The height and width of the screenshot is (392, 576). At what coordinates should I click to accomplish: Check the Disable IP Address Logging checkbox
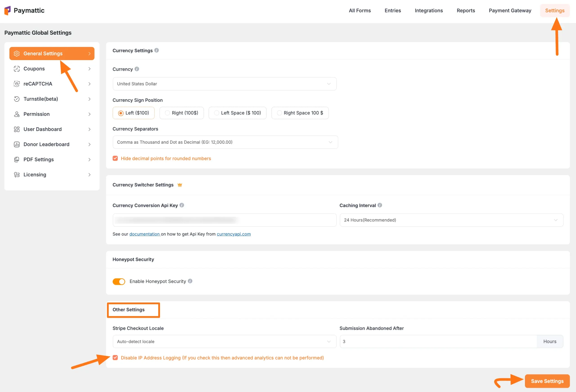115,358
